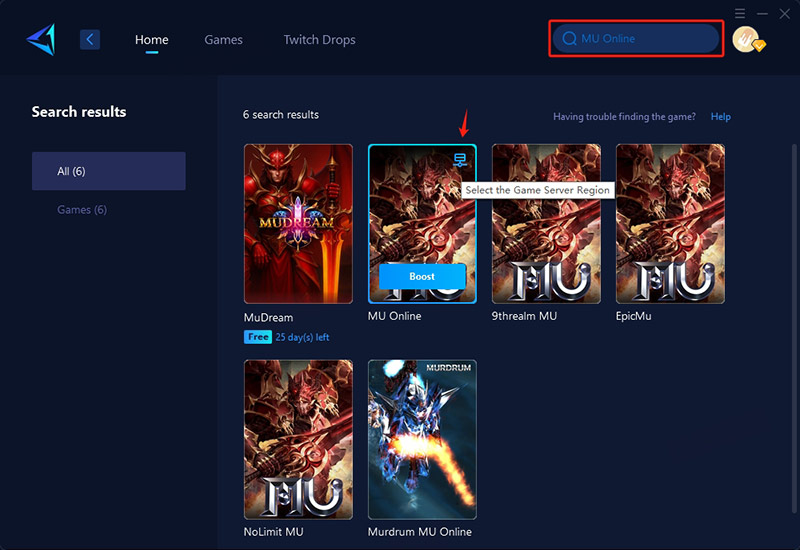
Task: Minimize the window
Action: point(762,14)
